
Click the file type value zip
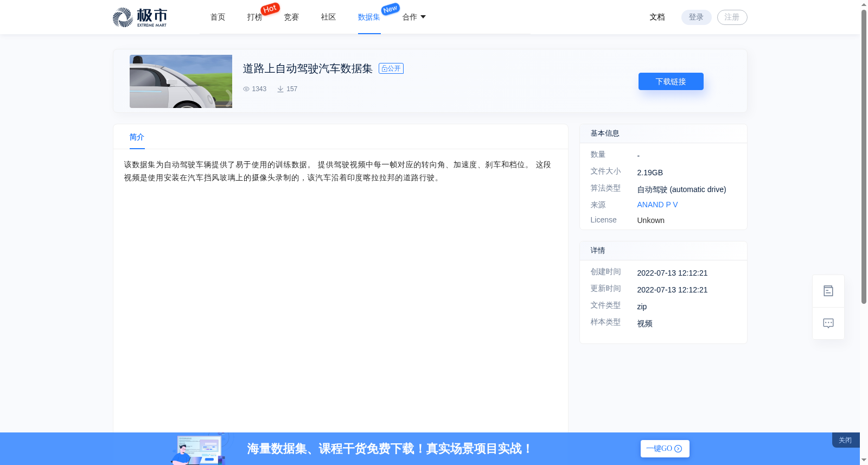pyautogui.click(x=642, y=307)
